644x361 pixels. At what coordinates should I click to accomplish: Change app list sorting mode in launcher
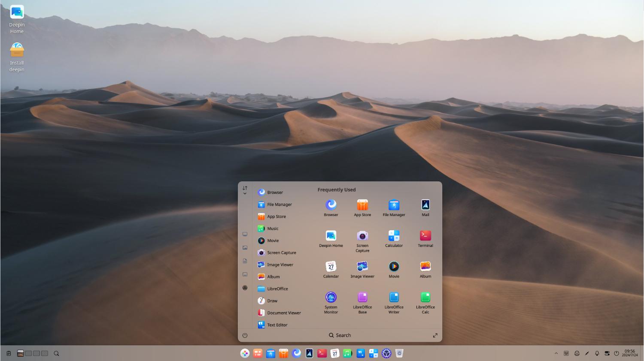point(245,190)
